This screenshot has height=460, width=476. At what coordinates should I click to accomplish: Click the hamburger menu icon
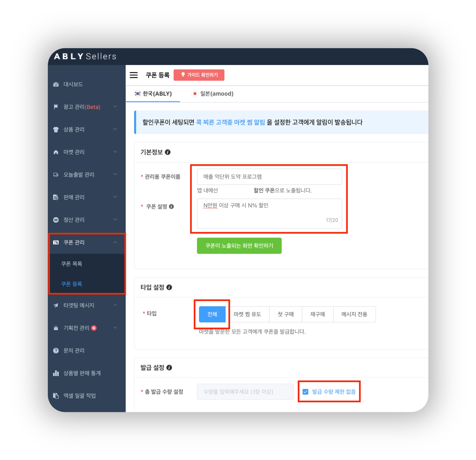point(134,75)
